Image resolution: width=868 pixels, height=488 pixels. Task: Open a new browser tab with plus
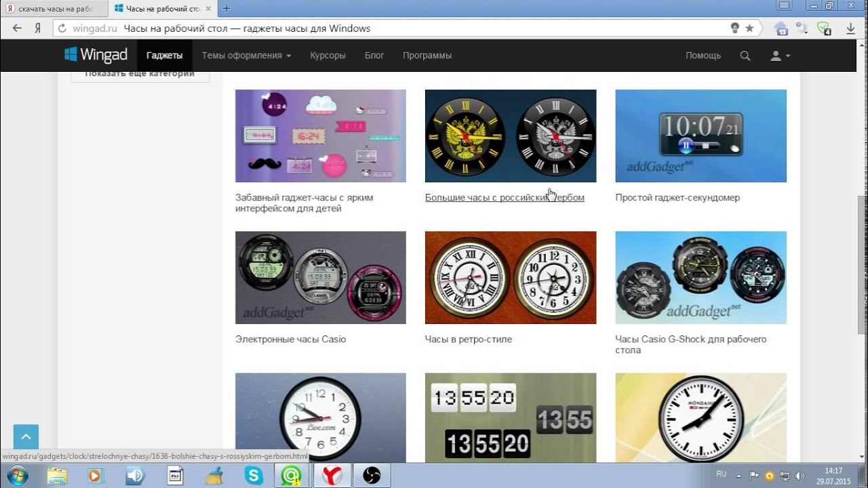click(226, 8)
